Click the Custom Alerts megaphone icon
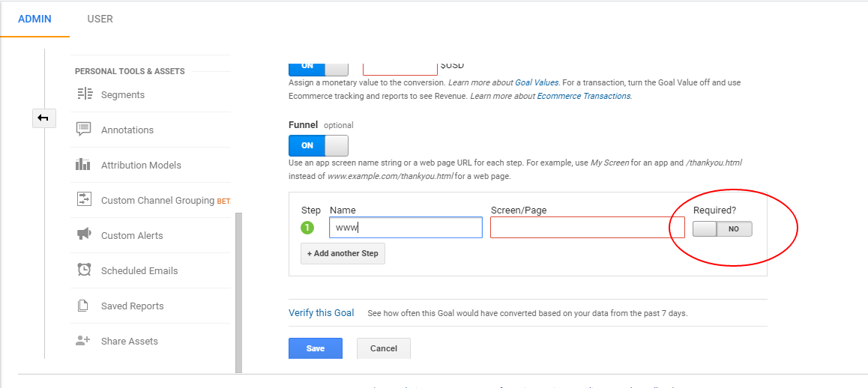Viewport: 868px width, 388px height. click(x=84, y=235)
